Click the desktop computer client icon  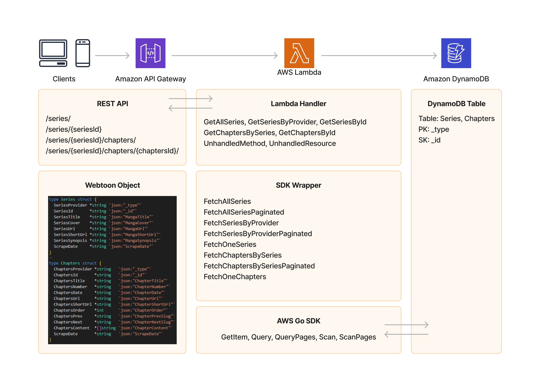pos(53,53)
